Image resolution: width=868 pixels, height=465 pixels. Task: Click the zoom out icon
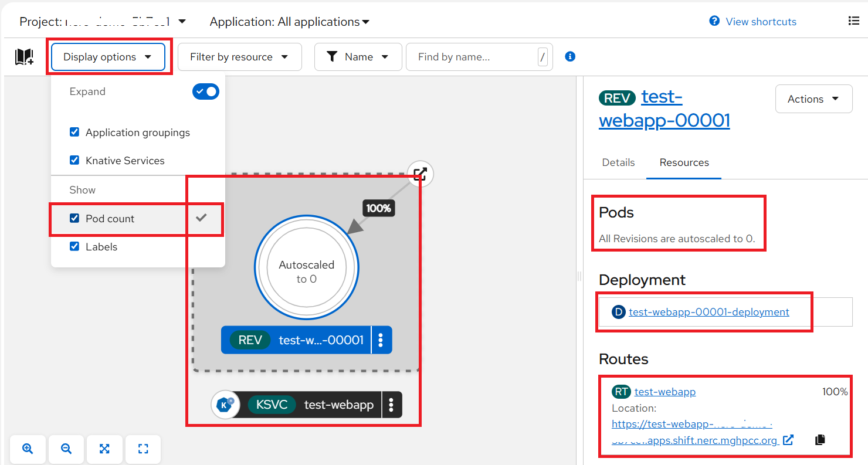[66, 449]
